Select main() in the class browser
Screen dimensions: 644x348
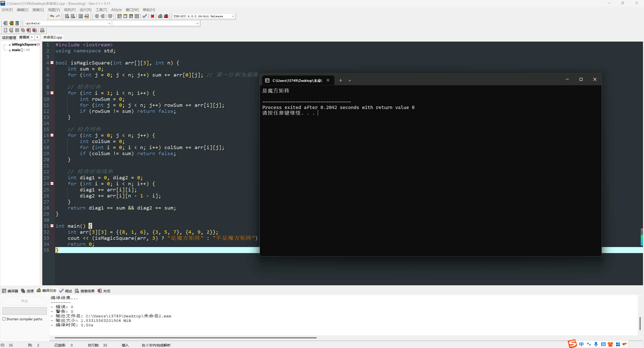[16, 50]
